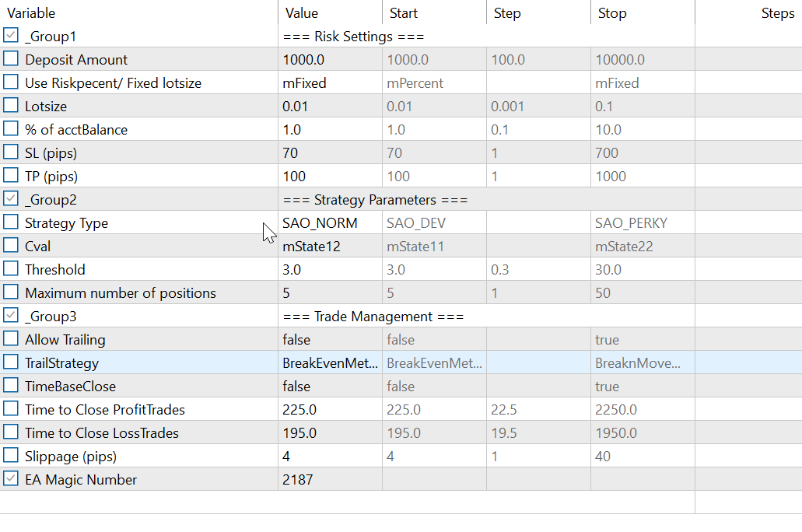Open the mFixed lotsize mode value
The image size is (802, 532).
(x=304, y=83)
